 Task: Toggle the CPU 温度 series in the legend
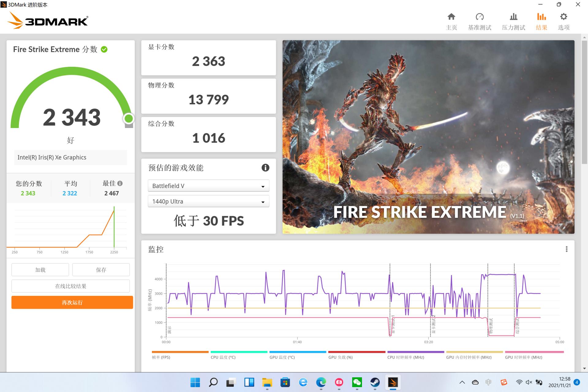[x=223, y=357]
